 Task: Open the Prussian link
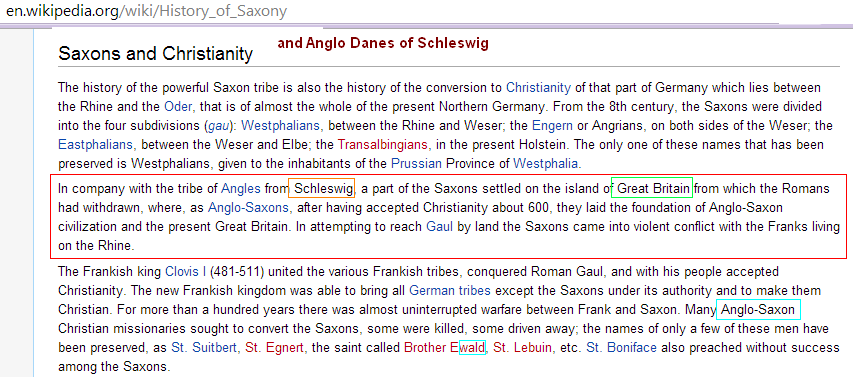(417, 163)
